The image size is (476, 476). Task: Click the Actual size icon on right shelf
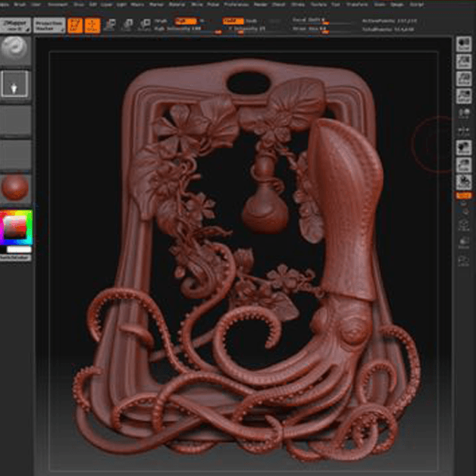(462, 79)
